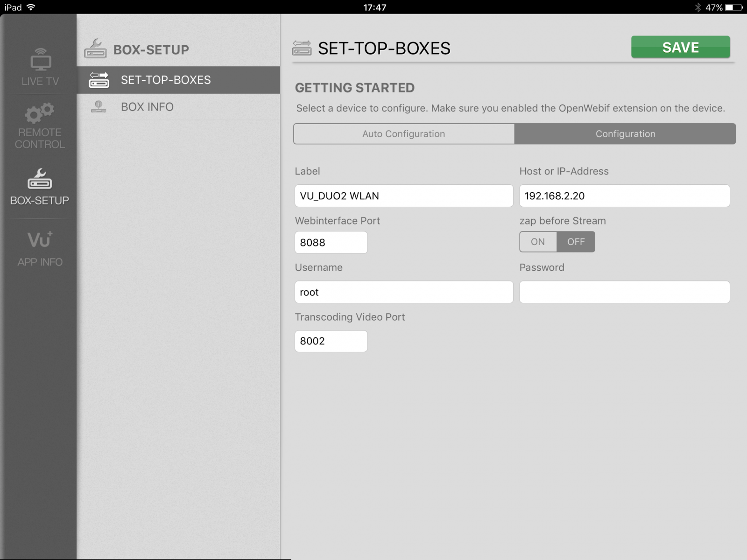Open Live TV from sidebar icon
This screenshot has height=560, width=747.
pos(40,59)
